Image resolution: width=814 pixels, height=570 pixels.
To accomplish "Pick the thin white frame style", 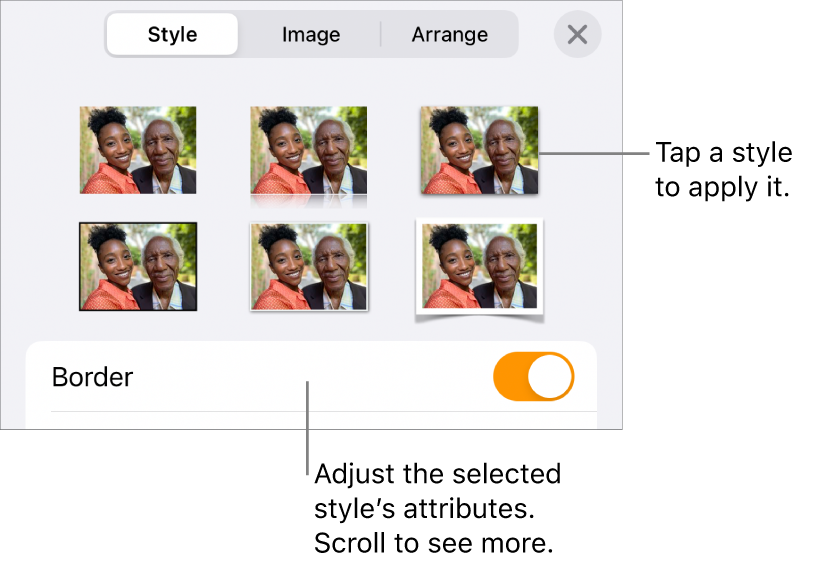I will (x=309, y=266).
